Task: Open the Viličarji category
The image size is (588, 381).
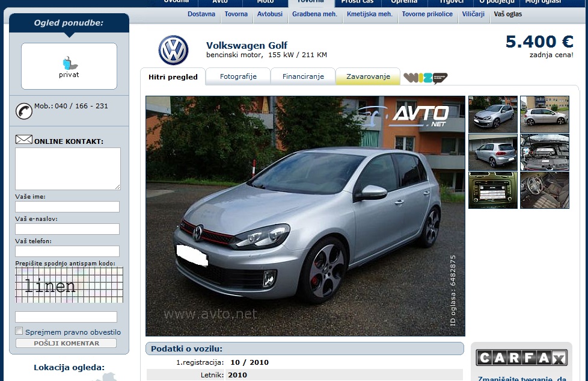Action: coord(473,14)
